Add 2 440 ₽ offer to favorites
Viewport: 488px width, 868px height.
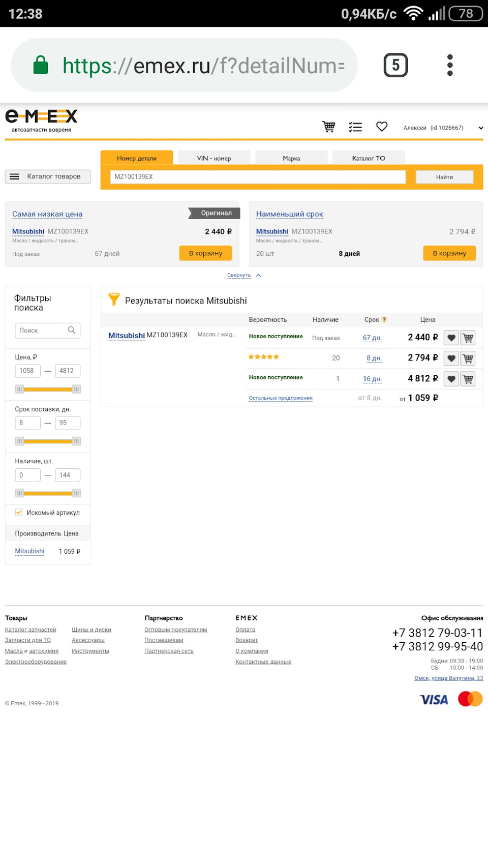pyautogui.click(x=451, y=338)
